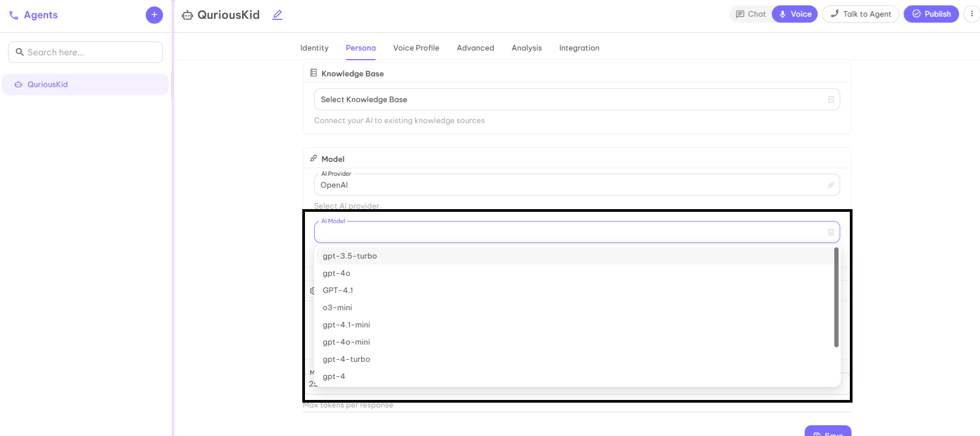Choose gpt-3.5-turbo model

pyautogui.click(x=574, y=256)
